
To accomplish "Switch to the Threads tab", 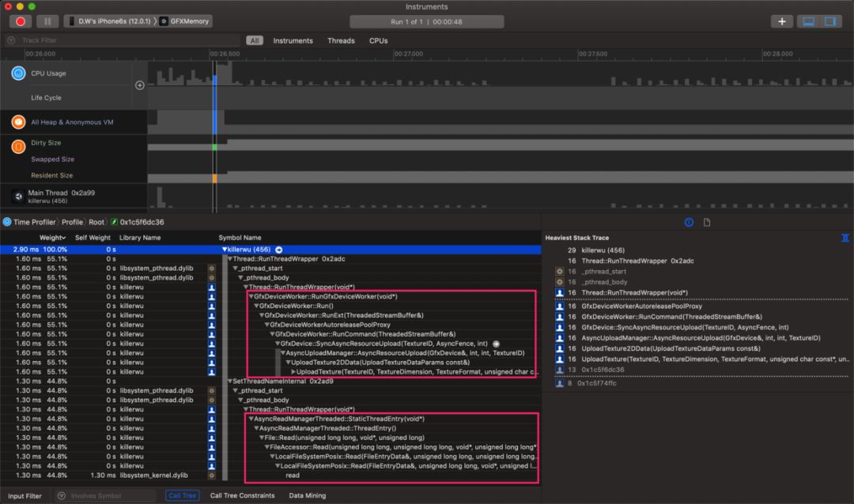I will (341, 41).
